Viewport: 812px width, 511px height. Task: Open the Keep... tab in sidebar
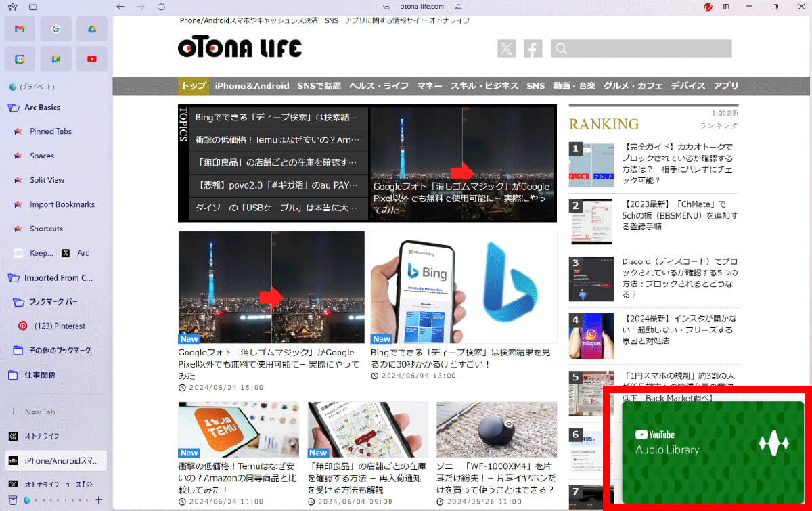(32, 253)
